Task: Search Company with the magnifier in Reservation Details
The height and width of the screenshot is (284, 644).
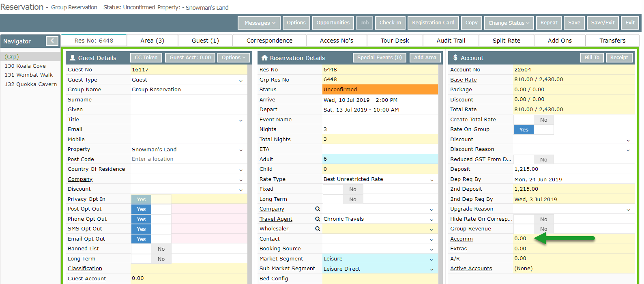Action: point(318,209)
